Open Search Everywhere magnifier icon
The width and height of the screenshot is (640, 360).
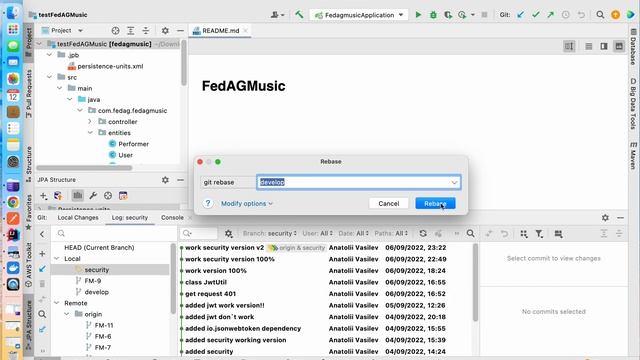click(600, 15)
